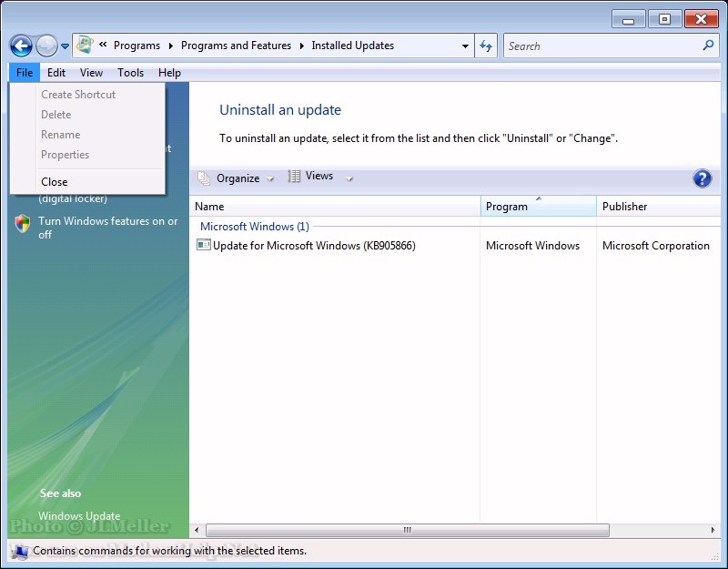The height and width of the screenshot is (569, 728).
Task: Click the blue Help question mark icon
Action: point(702,178)
